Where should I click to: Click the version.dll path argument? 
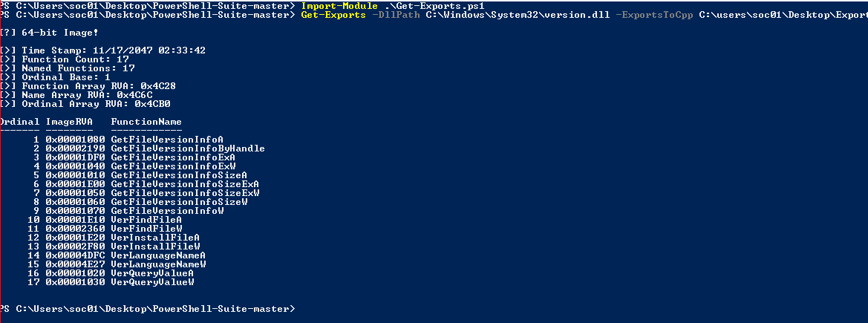pyautogui.click(x=518, y=14)
